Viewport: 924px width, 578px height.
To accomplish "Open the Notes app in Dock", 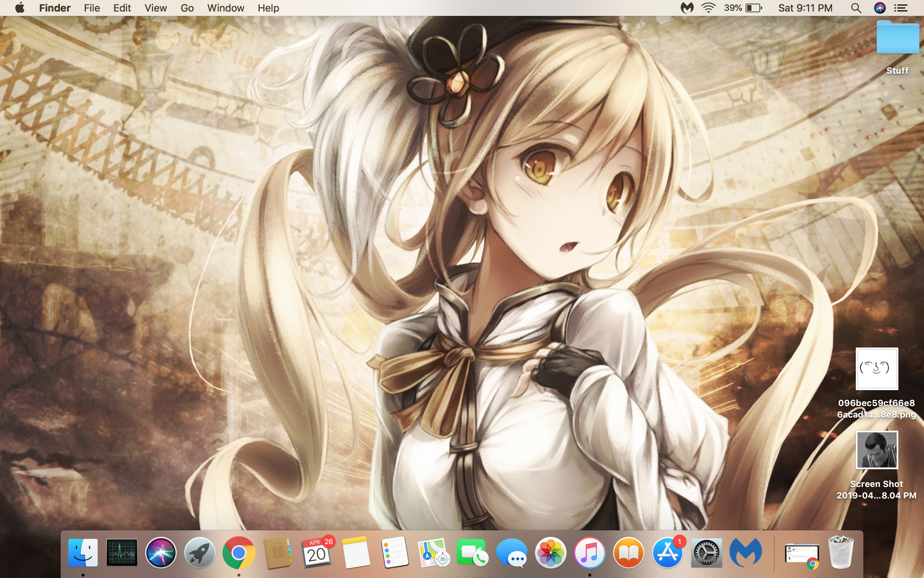I will (356, 553).
